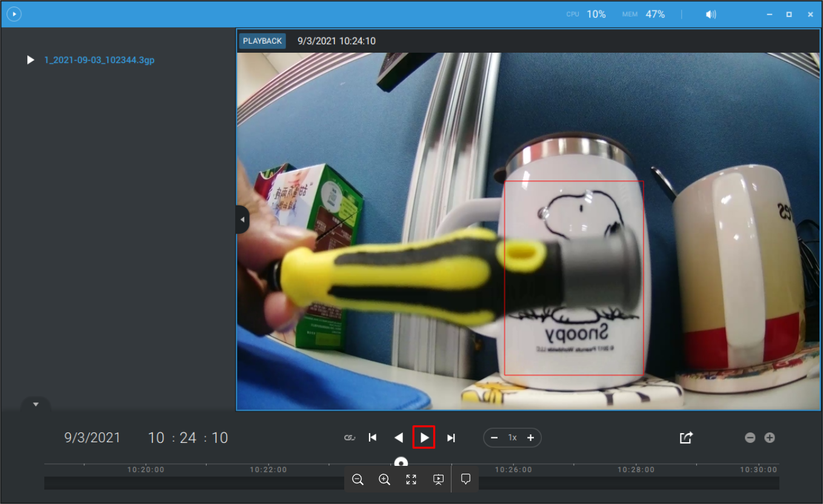Image resolution: width=823 pixels, height=504 pixels.
Task: Skip to the next frame
Action: [451, 437]
